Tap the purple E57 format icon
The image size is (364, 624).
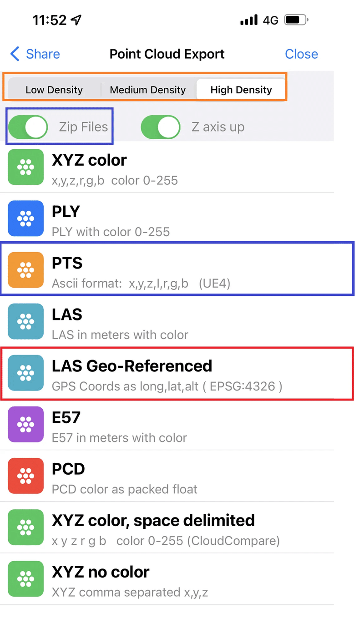26,424
